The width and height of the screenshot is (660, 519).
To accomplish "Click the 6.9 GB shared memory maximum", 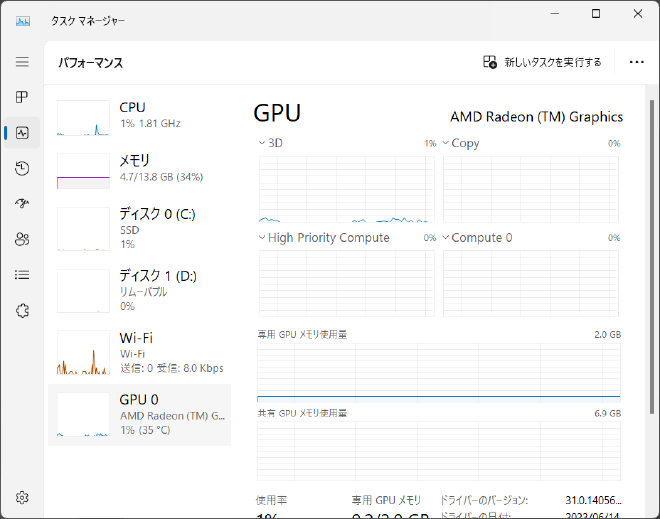I will pyautogui.click(x=607, y=413).
